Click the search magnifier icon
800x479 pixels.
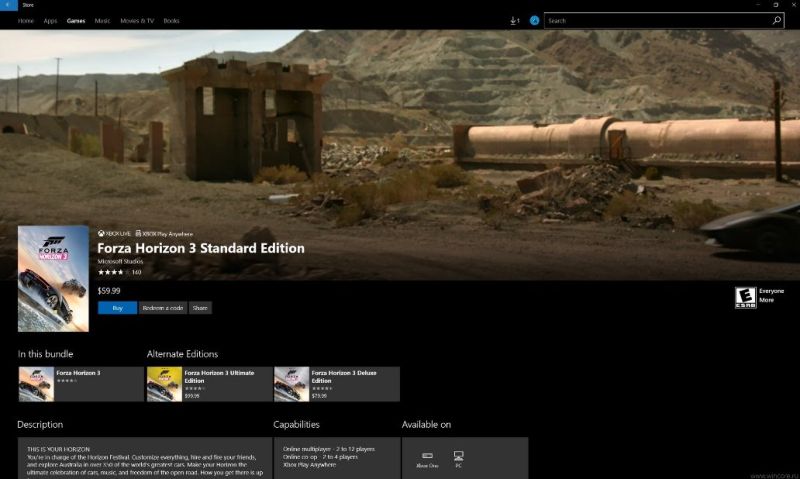coord(777,20)
